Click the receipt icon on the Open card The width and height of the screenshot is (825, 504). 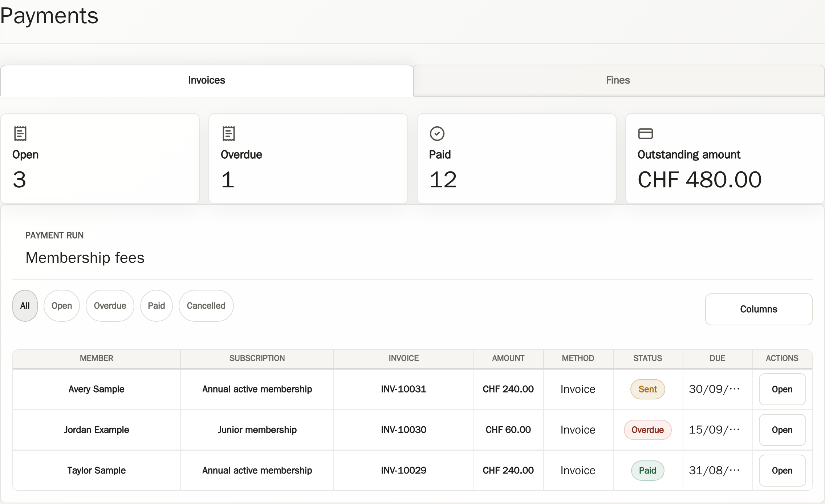(x=20, y=134)
